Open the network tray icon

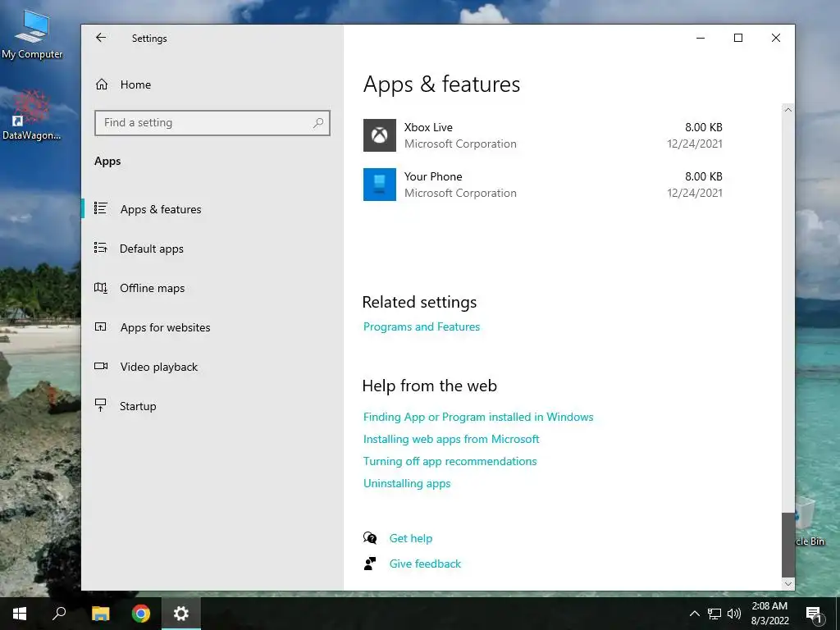[x=714, y=614]
